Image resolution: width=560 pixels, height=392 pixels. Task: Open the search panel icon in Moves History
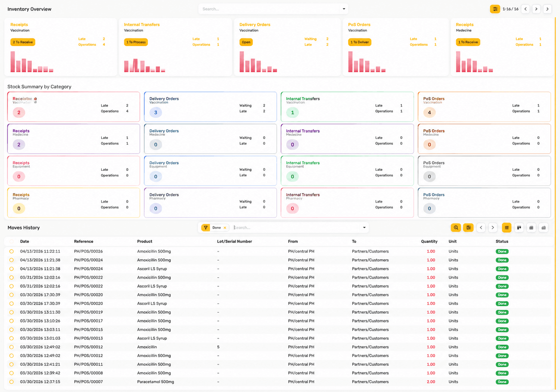(456, 228)
